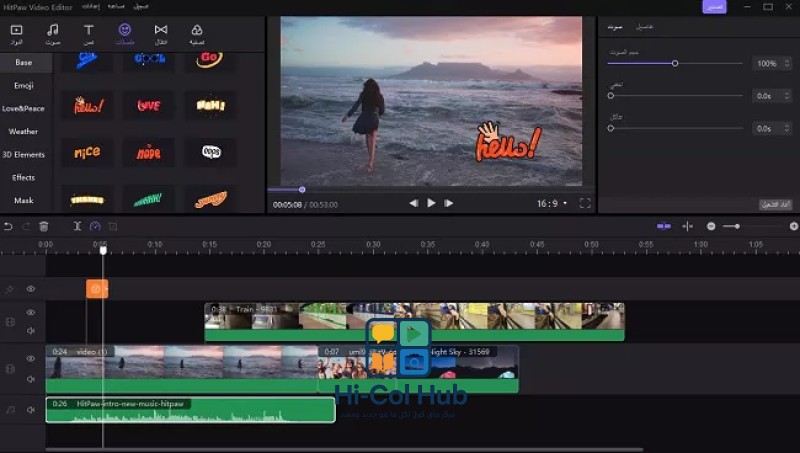Viewport: 800px width, 453px height.
Task: Select the orange "hello!" sticker thumbnail
Action: tap(88, 104)
